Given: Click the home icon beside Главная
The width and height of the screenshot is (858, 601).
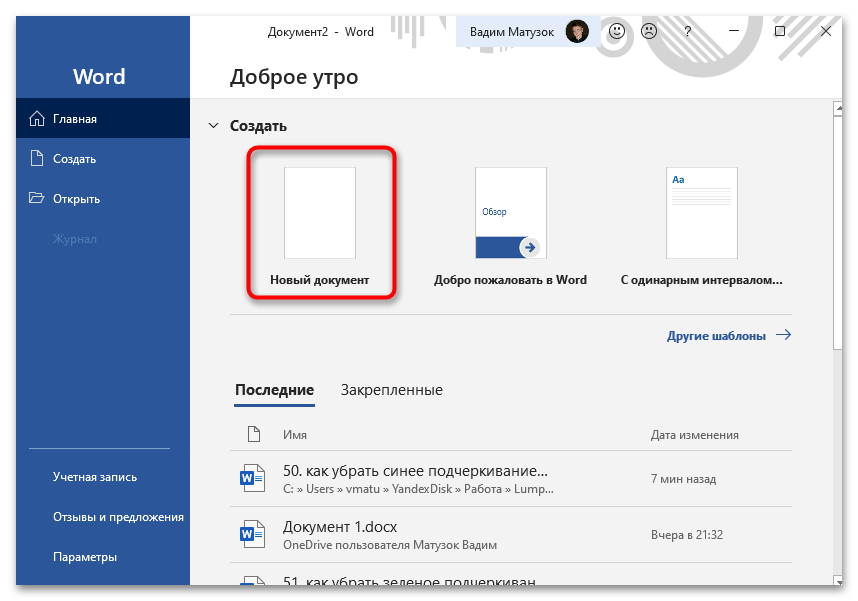Looking at the screenshot, I should click(37, 118).
